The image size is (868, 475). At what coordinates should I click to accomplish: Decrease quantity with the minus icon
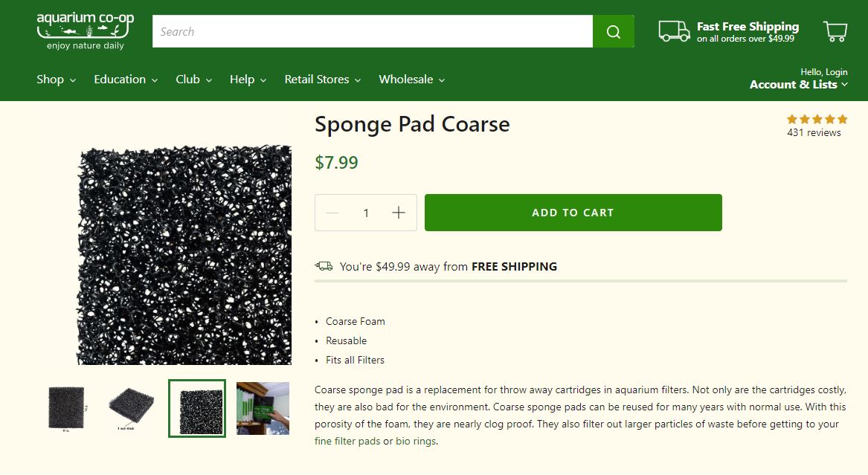332,213
